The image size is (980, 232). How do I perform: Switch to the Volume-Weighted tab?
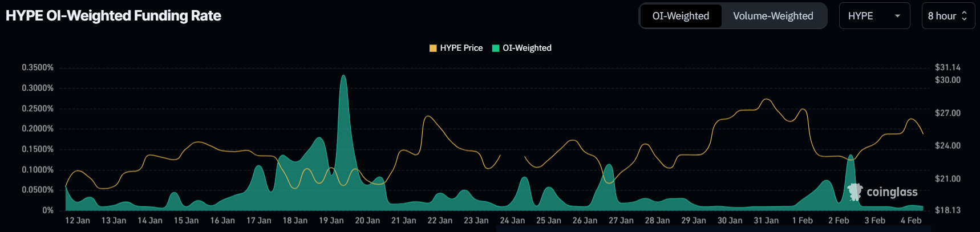[x=773, y=16]
